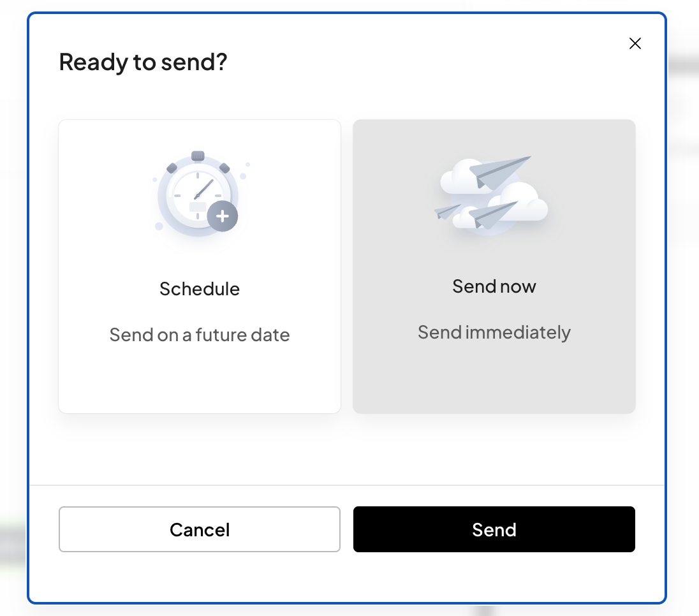Click the Schedule heading text
This screenshot has width=699, height=616.
pyautogui.click(x=200, y=289)
